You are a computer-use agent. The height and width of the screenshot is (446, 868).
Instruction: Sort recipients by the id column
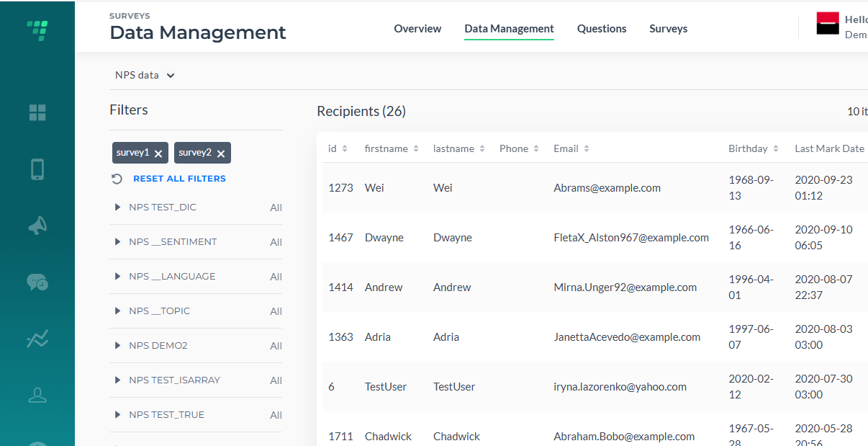[x=338, y=148]
